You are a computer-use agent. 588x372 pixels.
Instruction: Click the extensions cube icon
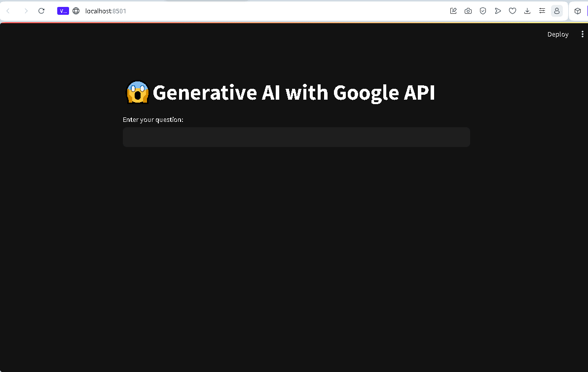click(577, 10)
